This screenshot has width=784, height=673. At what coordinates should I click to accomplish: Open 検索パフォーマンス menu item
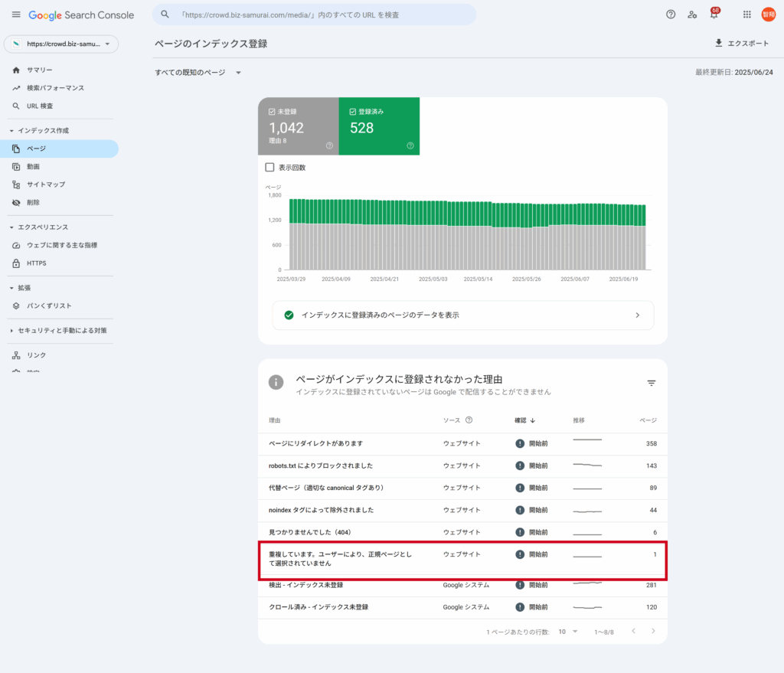[60, 88]
